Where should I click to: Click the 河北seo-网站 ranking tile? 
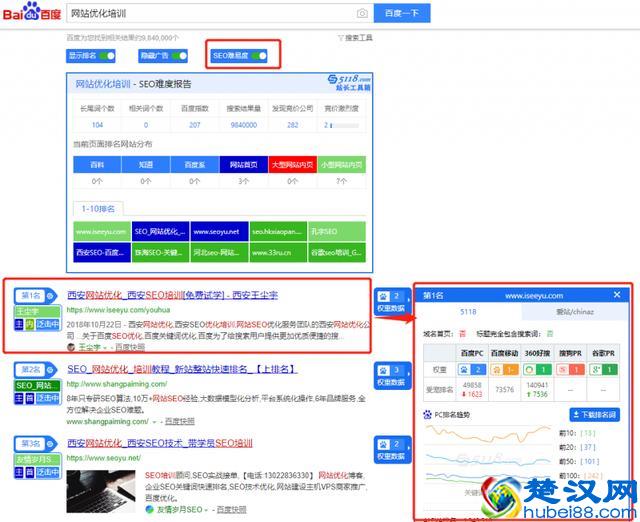(x=219, y=252)
